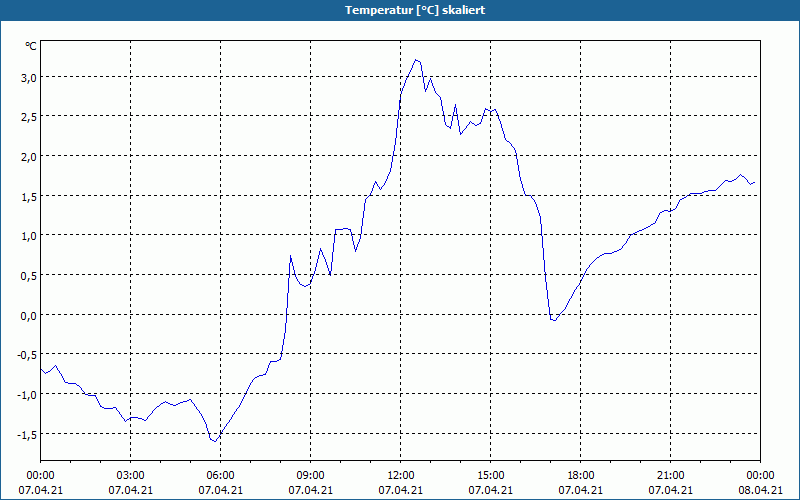Click the 0,5 y-axis value label

(x=29, y=276)
